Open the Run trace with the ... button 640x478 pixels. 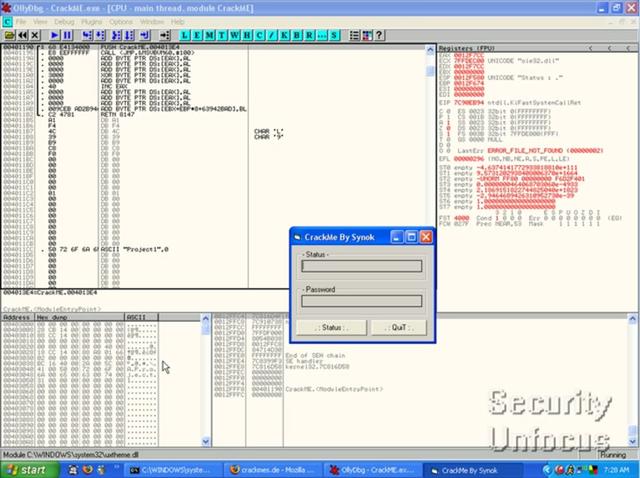[322, 36]
